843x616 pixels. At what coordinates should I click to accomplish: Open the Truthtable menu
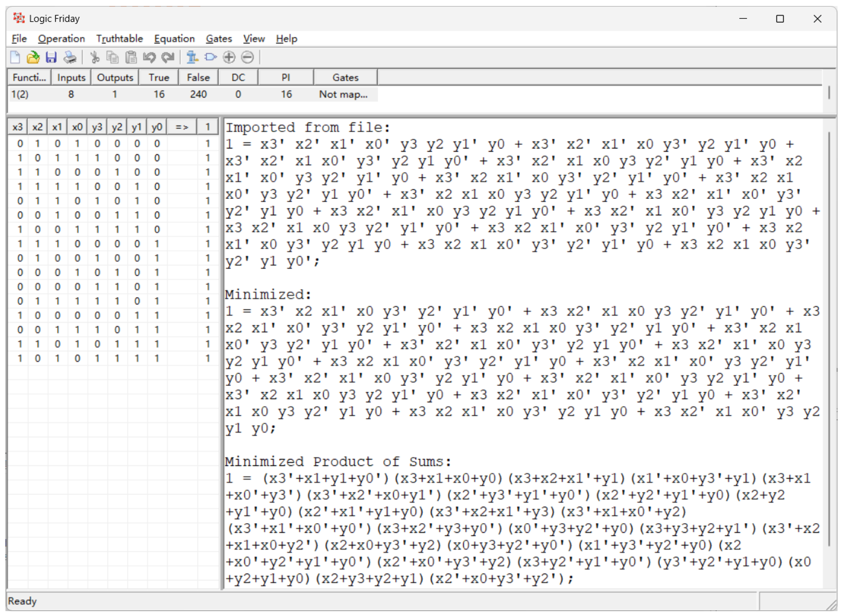pos(119,38)
